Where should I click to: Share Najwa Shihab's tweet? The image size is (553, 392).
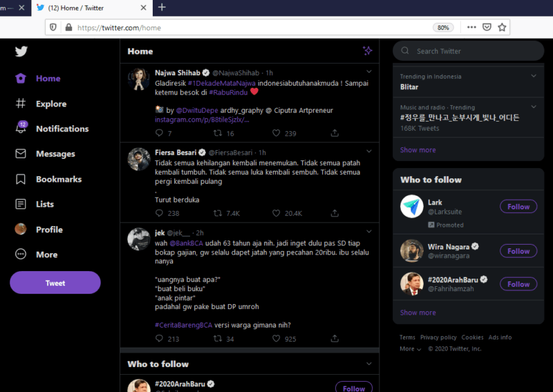335,133
